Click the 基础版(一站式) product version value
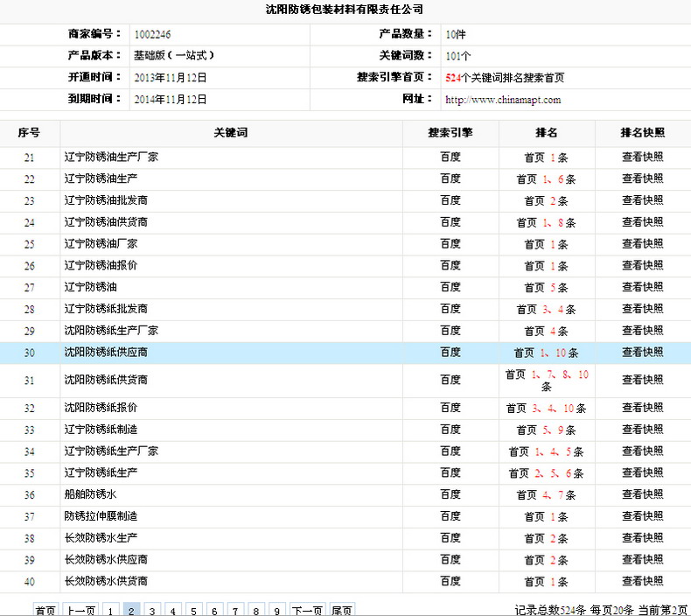Screen dimensions: 691x616 [x=174, y=55]
